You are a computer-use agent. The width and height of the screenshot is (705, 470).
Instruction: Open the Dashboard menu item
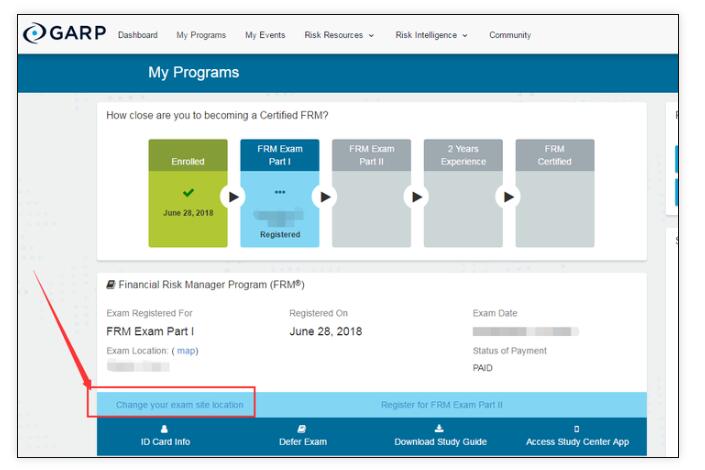coord(138,35)
